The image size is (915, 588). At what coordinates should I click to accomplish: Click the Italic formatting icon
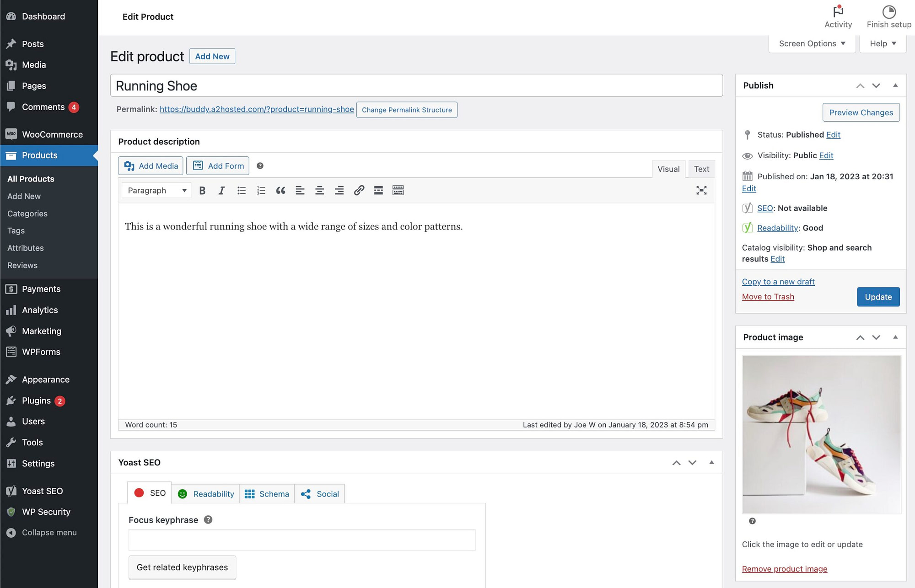point(221,190)
